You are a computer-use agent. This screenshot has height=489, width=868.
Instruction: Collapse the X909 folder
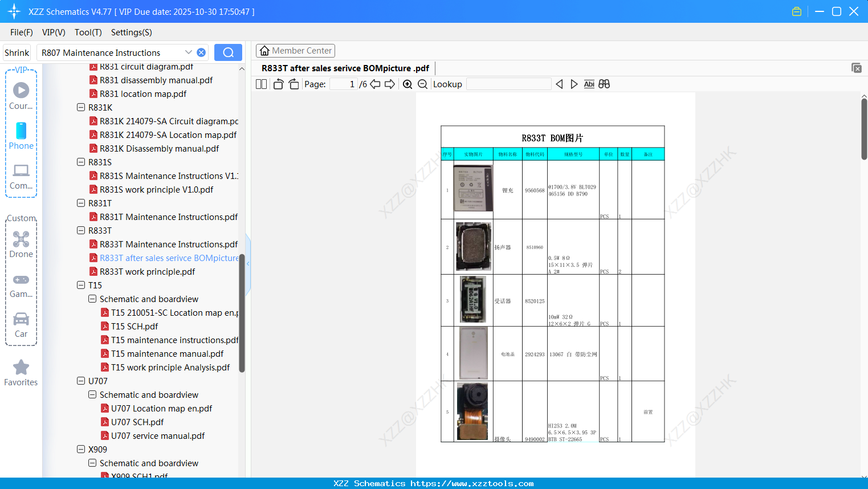click(81, 449)
